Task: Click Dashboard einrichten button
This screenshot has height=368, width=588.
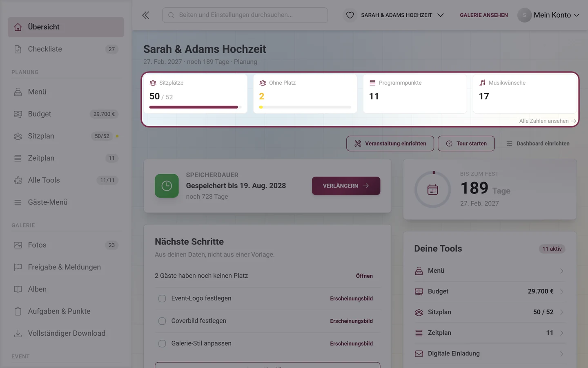Action: 538,144
